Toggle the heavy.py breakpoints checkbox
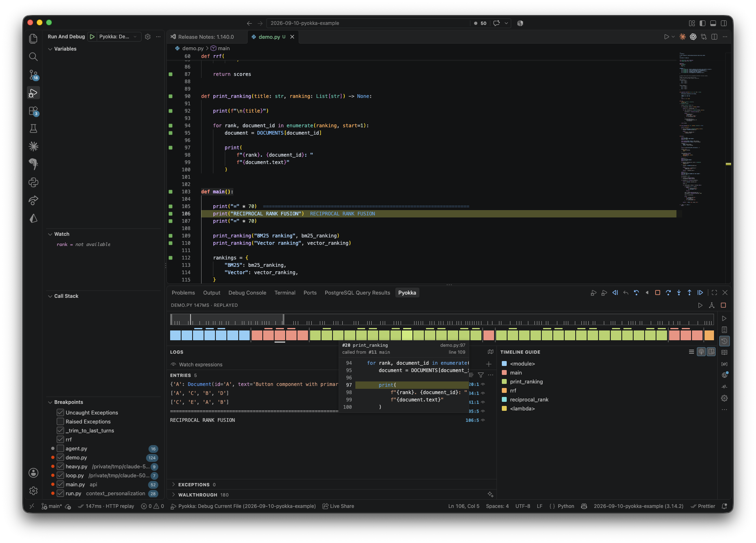This screenshot has width=756, height=543. [x=60, y=466]
